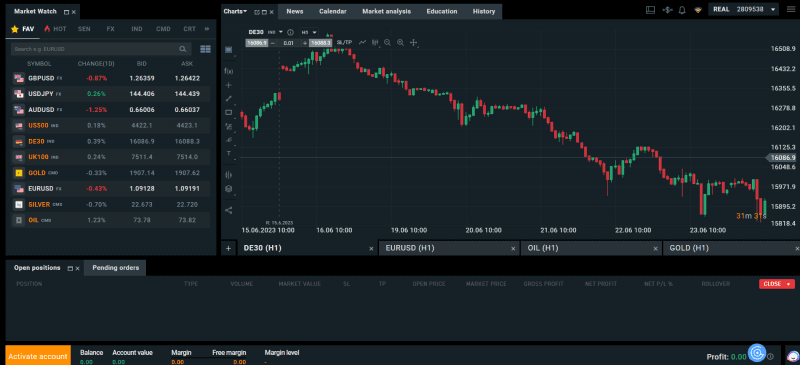Show DE30 instrument info icon
Viewport: 800px width, 365px height.
coord(290,32)
